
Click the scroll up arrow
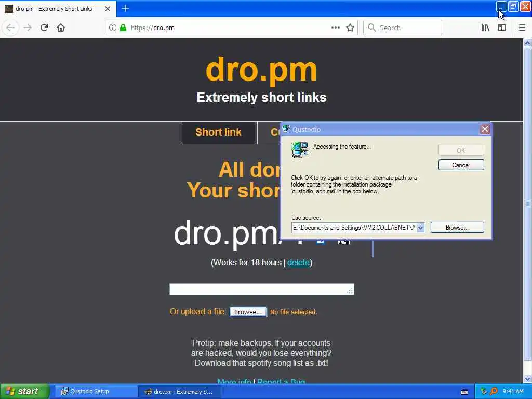pyautogui.click(x=527, y=43)
